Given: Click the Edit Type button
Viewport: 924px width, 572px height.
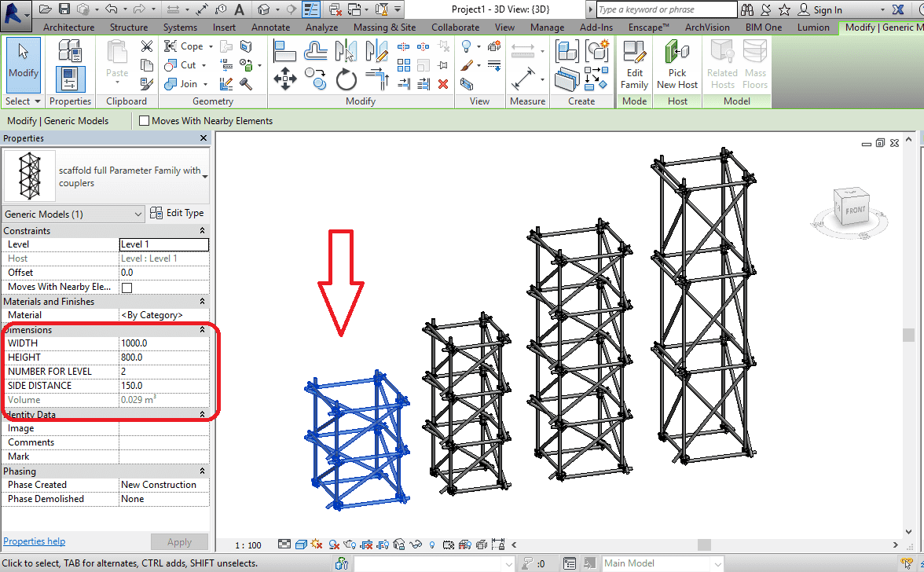Looking at the screenshot, I should [178, 213].
